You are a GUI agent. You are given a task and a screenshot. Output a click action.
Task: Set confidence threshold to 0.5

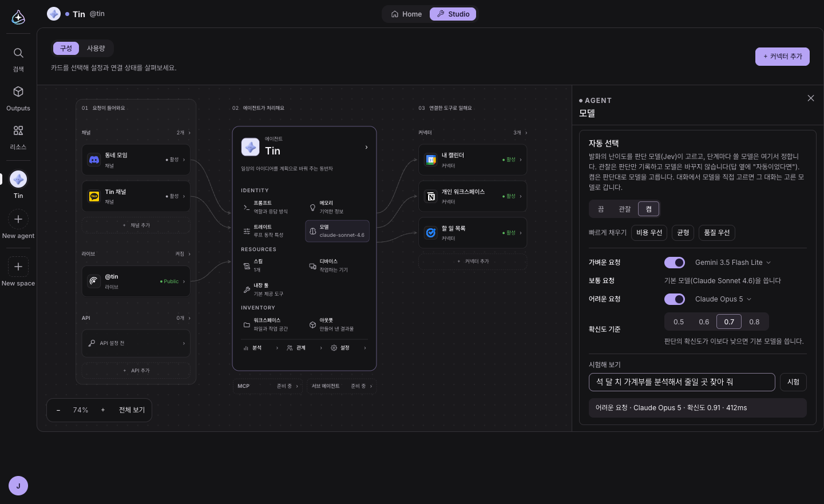click(679, 322)
